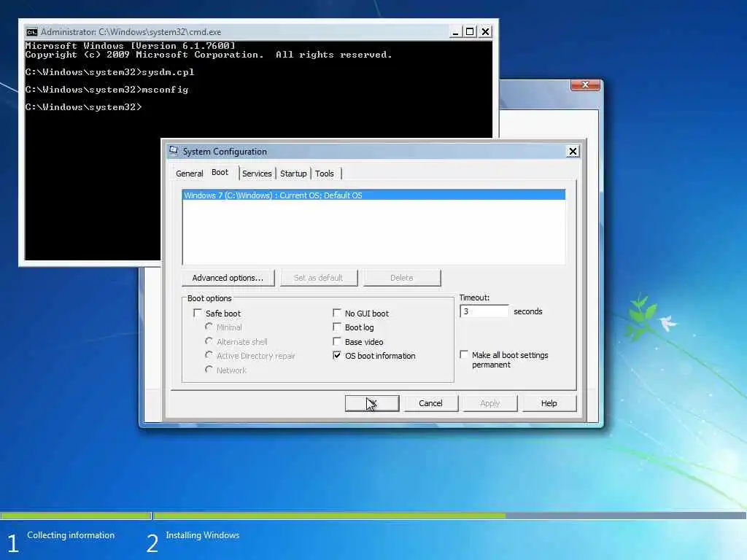Click the System Configuration title bar icon

click(x=174, y=151)
